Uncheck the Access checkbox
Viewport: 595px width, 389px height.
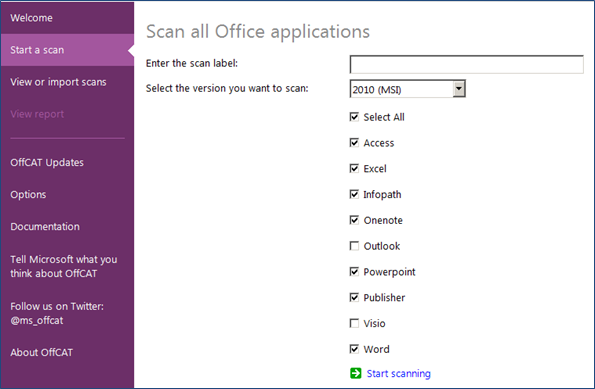point(354,143)
